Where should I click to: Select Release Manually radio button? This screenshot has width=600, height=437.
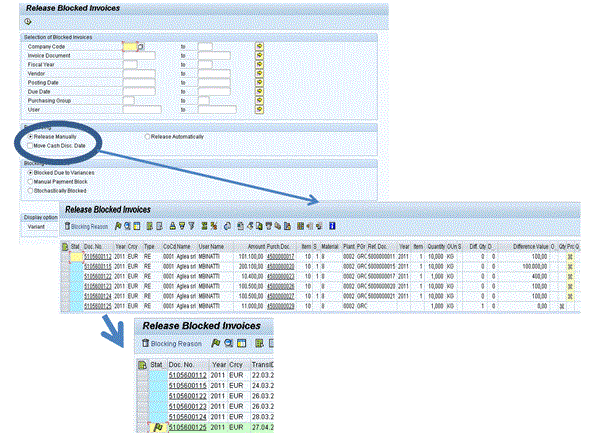pos(30,137)
